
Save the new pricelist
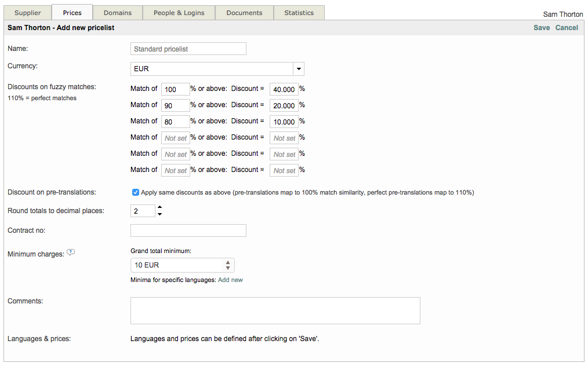[542, 28]
